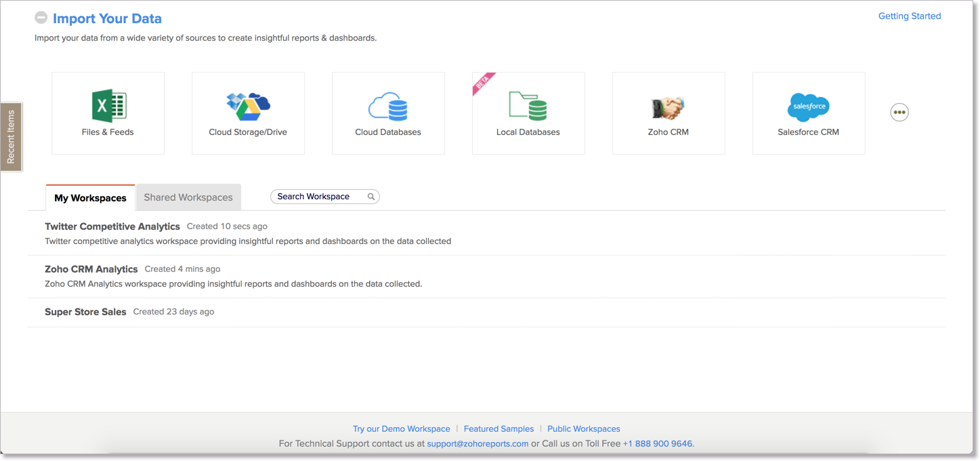Image resolution: width=980 pixels, height=461 pixels.
Task: Select the Cloud Databases icon
Action: click(x=388, y=106)
